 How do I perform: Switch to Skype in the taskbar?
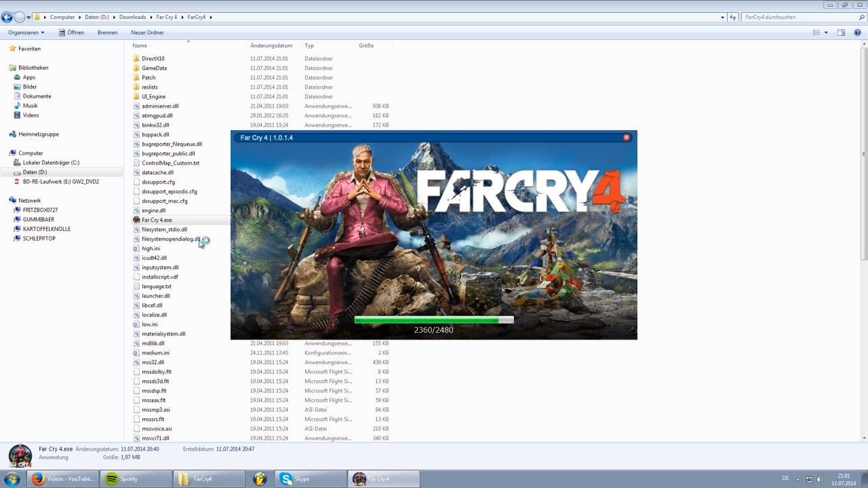tap(311, 479)
